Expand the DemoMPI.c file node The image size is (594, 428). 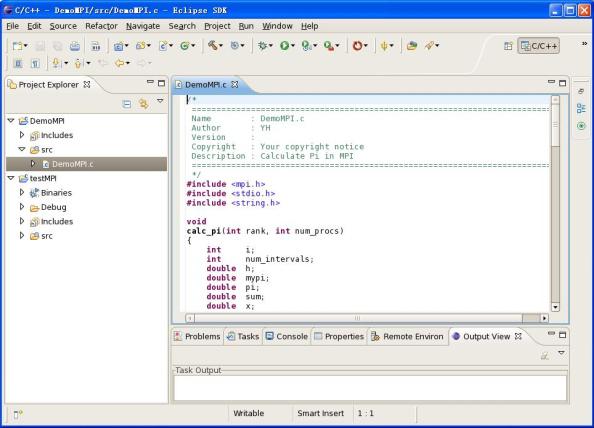(33, 164)
